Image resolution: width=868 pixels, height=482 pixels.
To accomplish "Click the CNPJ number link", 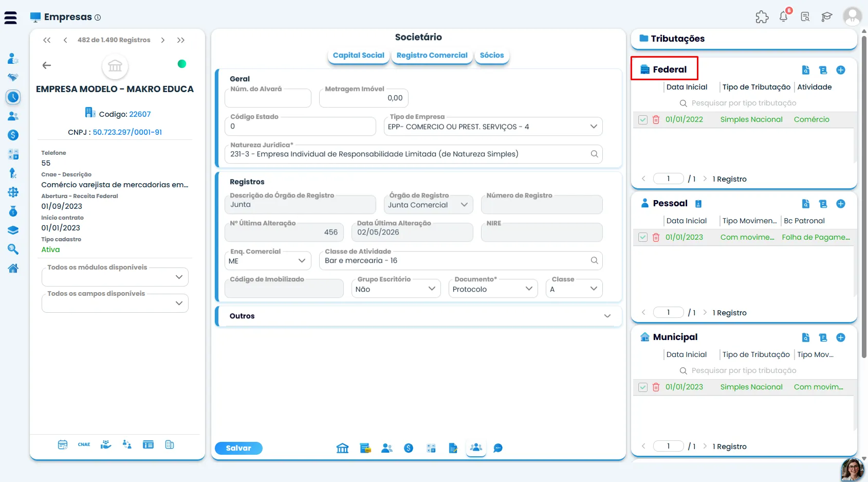I will click(x=127, y=132).
